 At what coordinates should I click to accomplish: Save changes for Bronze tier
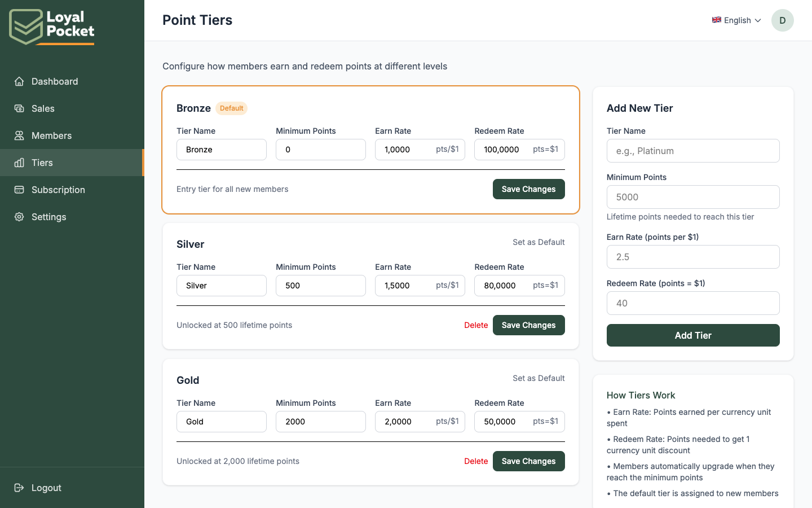pos(528,189)
